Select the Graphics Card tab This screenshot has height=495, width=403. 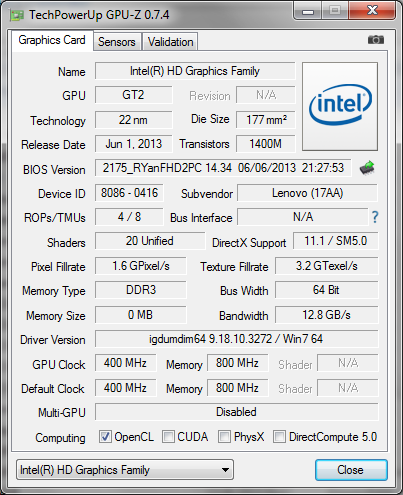point(52,40)
